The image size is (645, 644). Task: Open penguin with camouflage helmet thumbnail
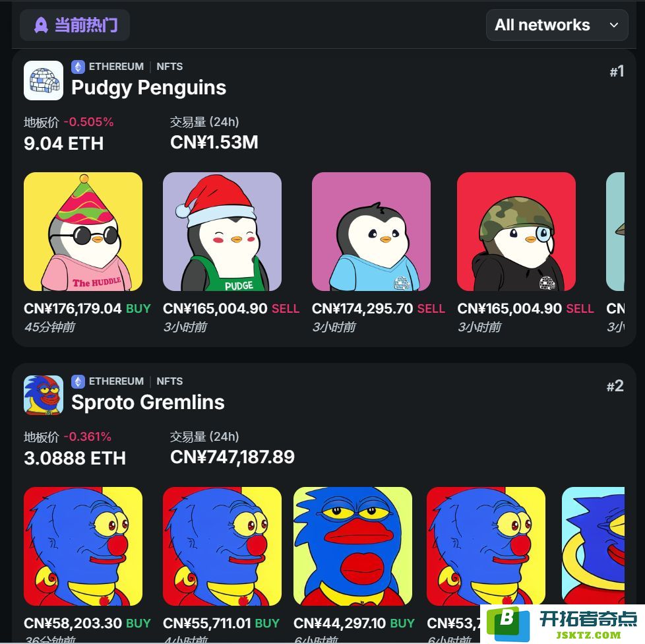tap(516, 232)
